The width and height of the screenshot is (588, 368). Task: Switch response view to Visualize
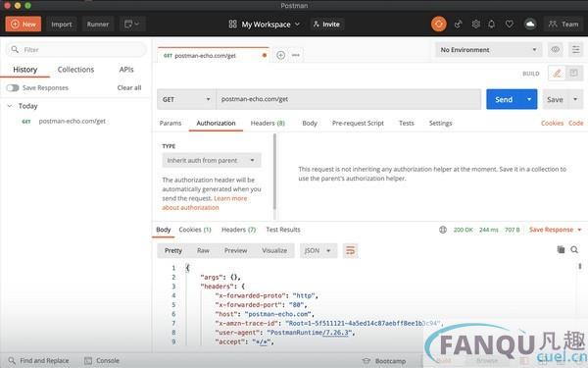274,250
